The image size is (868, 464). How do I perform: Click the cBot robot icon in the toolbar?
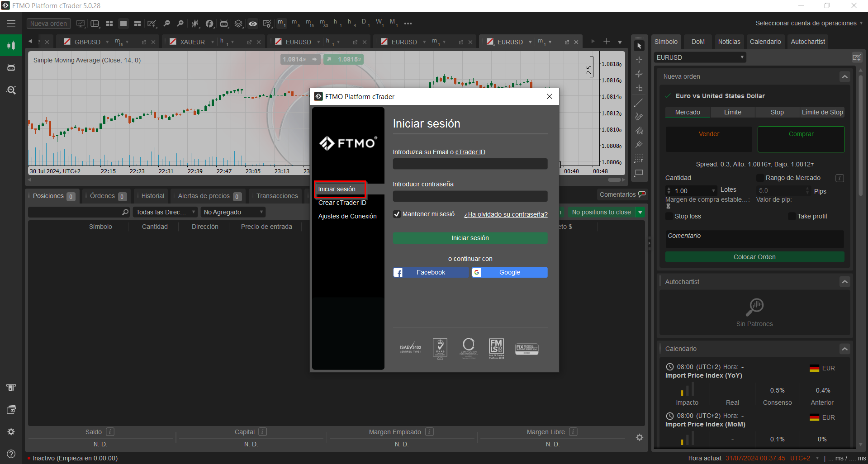[x=224, y=24]
